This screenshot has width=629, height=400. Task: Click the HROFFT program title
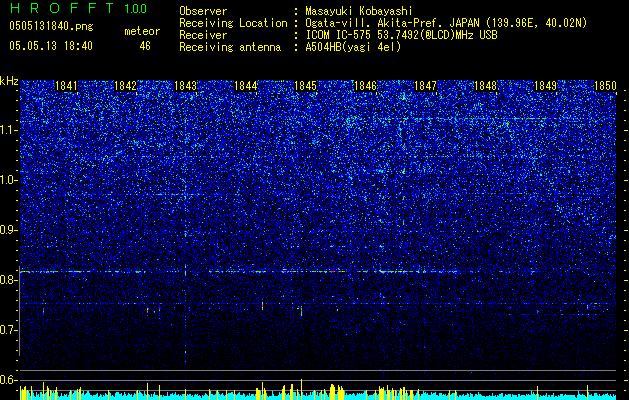click(x=62, y=8)
